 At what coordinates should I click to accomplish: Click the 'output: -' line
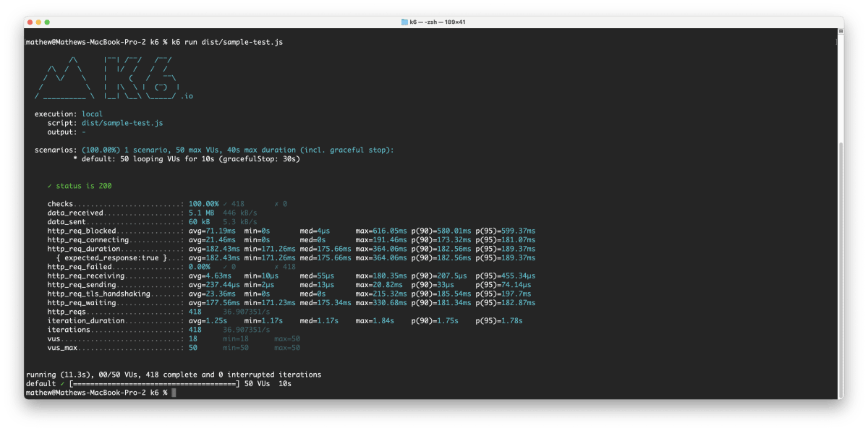pyautogui.click(x=67, y=132)
